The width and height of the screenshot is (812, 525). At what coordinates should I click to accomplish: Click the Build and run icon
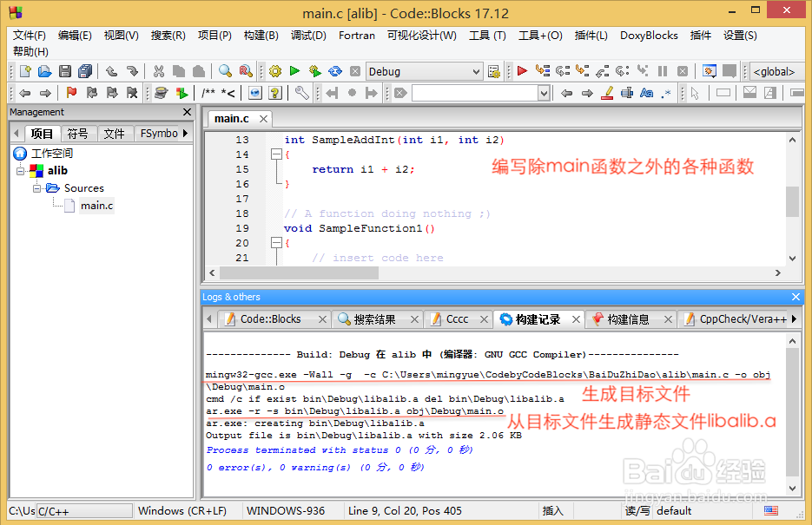[315, 71]
